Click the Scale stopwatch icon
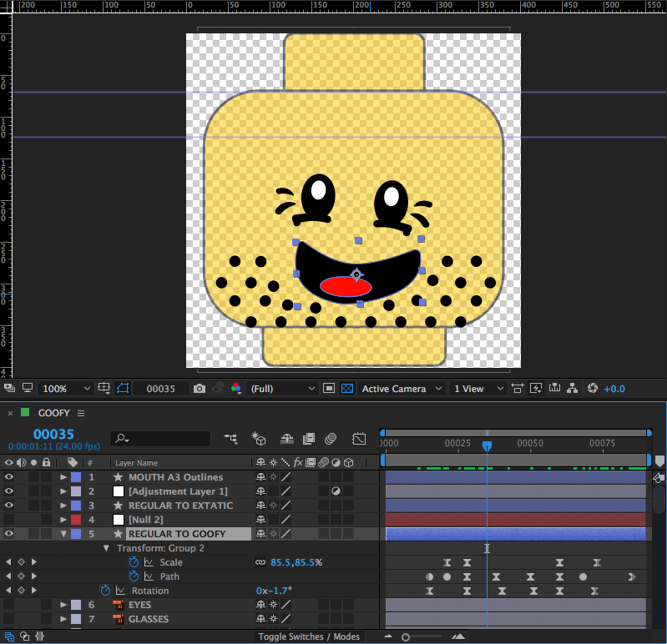 click(x=134, y=562)
